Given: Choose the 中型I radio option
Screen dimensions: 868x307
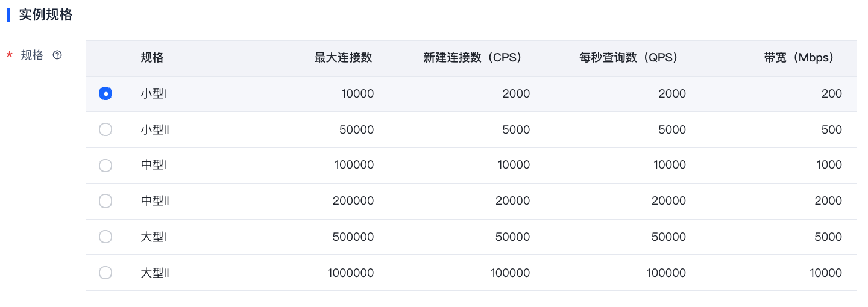Looking at the screenshot, I should tap(105, 165).
